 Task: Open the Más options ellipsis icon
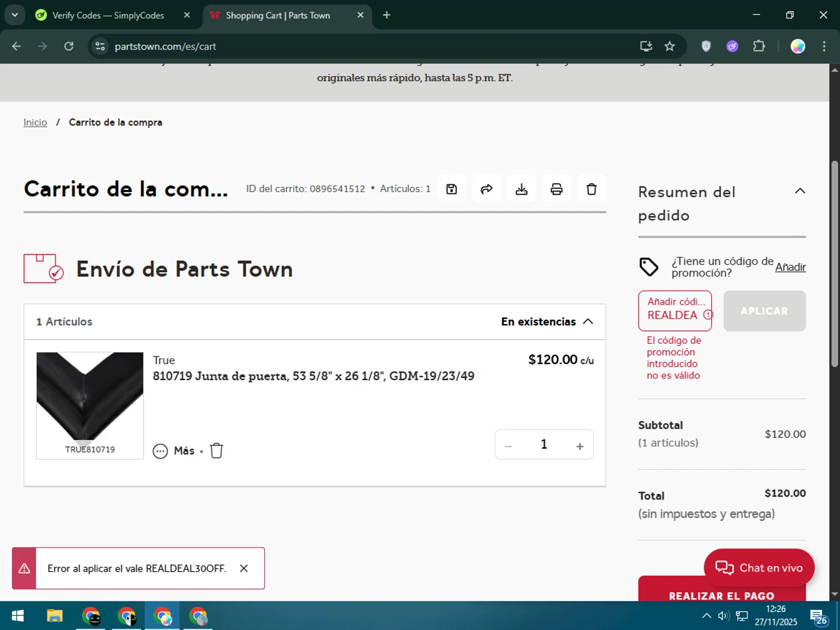tap(160, 451)
